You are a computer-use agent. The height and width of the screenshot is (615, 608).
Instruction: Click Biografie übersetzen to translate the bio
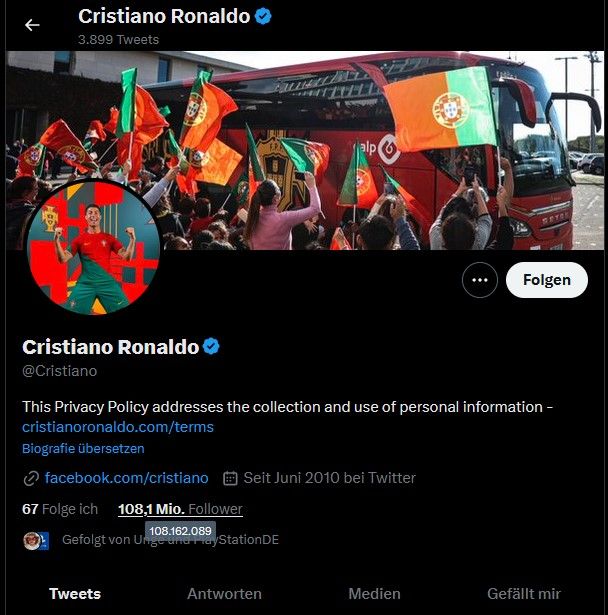[x=83, y=448]
